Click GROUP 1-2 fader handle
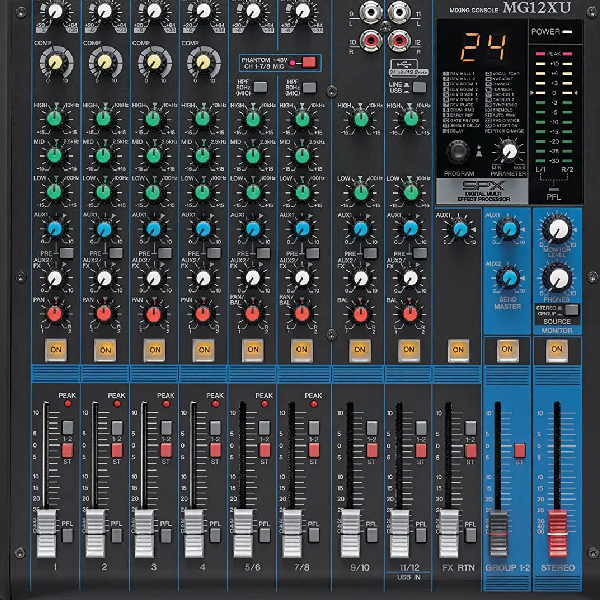Screen dimensions: 600x600 click(x=498, y=533)
